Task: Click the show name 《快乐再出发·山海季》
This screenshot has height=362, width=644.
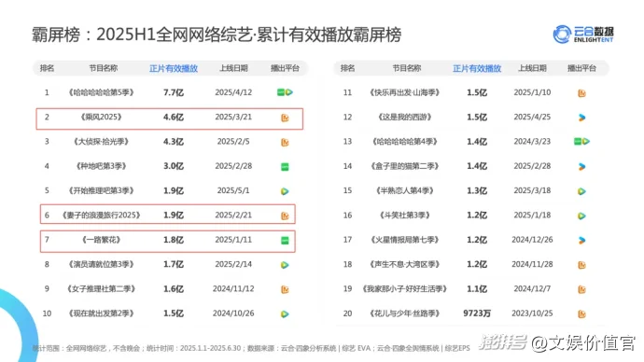Action: click(404, 92)
